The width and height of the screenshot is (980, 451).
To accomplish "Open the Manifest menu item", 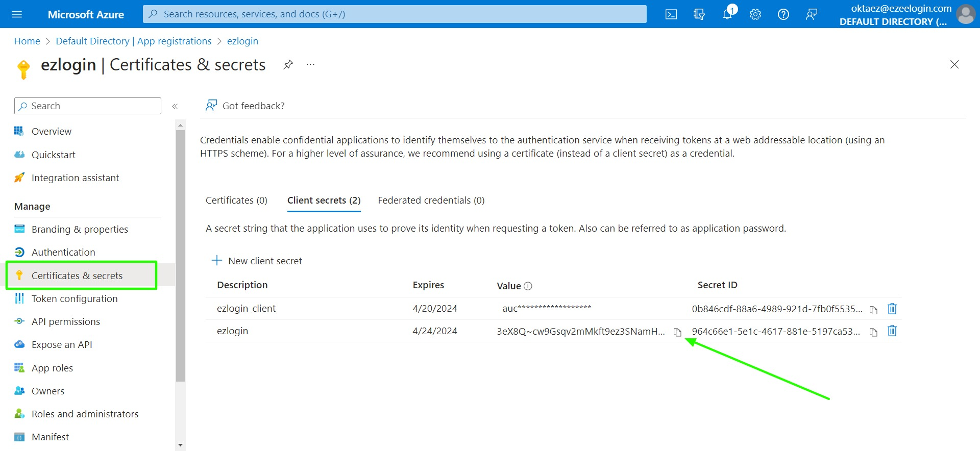I will tap(50, 437).
